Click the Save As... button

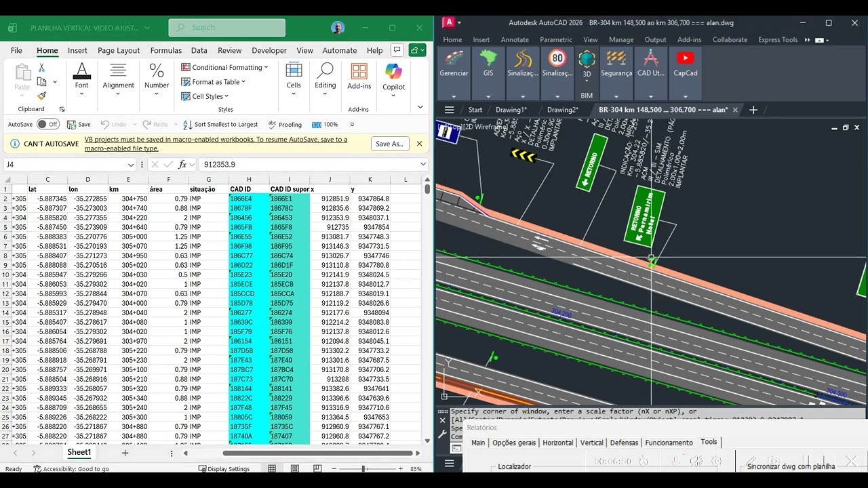pos(389,144)
